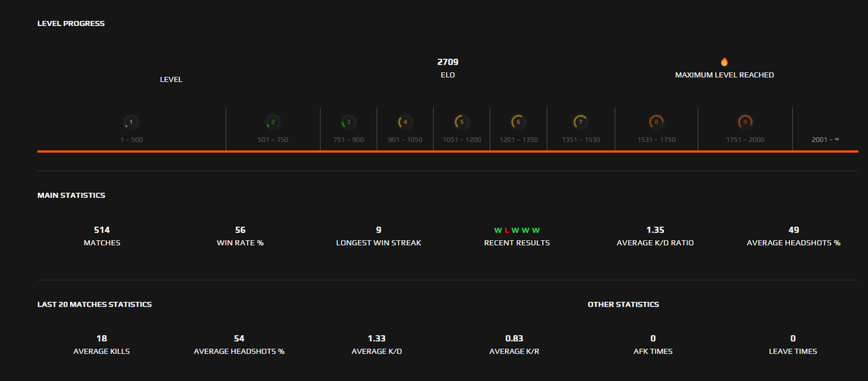Image resolution: width=868 pixels, height=381 pixels.
Task: Select the '751 – 900' ELO range
Action: 349,140
